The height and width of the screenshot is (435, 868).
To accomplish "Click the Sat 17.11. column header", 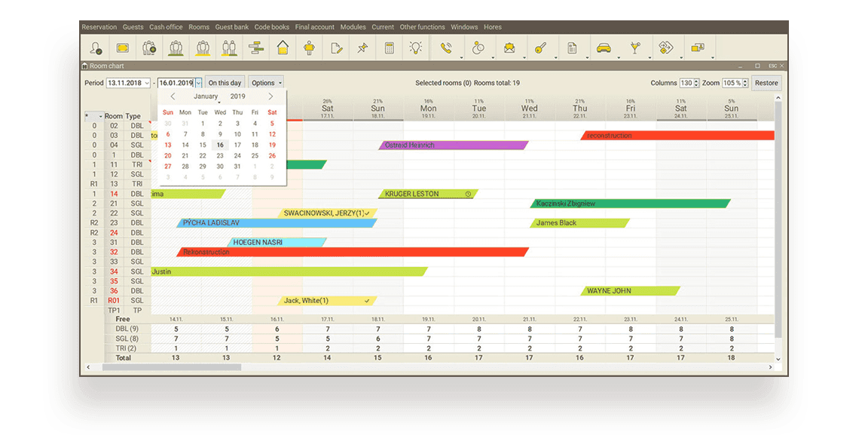I will coord(328,109).
